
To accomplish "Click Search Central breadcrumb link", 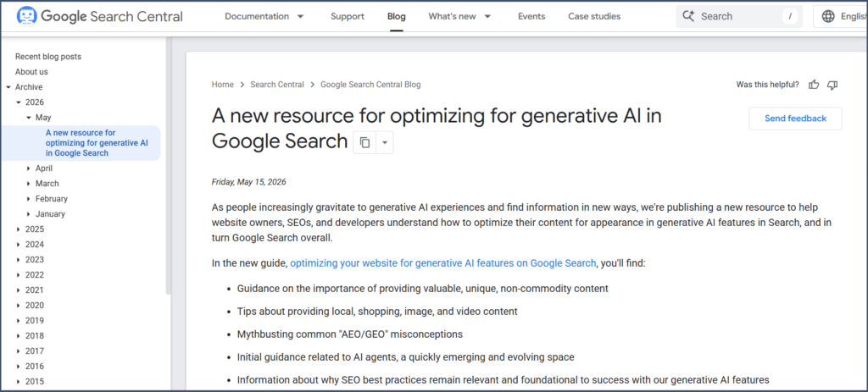I will tap(277, 85).
